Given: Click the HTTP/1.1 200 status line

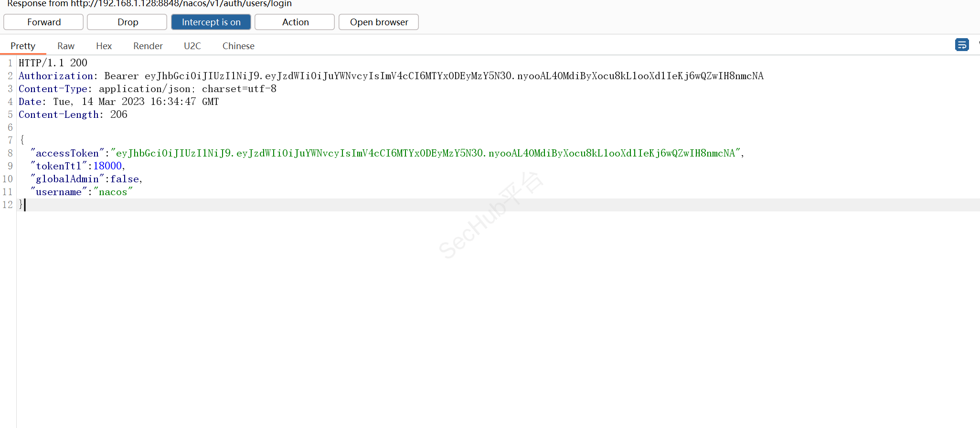Looking at the screenshot, I should (53, 63).
